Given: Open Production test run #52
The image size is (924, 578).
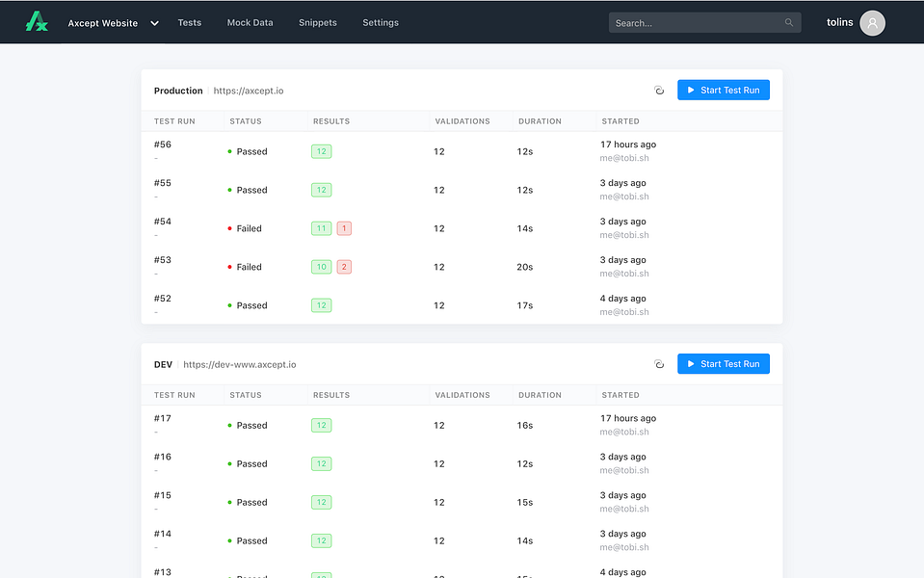Looking at the screenshot, I should click(x=163, y=298).
